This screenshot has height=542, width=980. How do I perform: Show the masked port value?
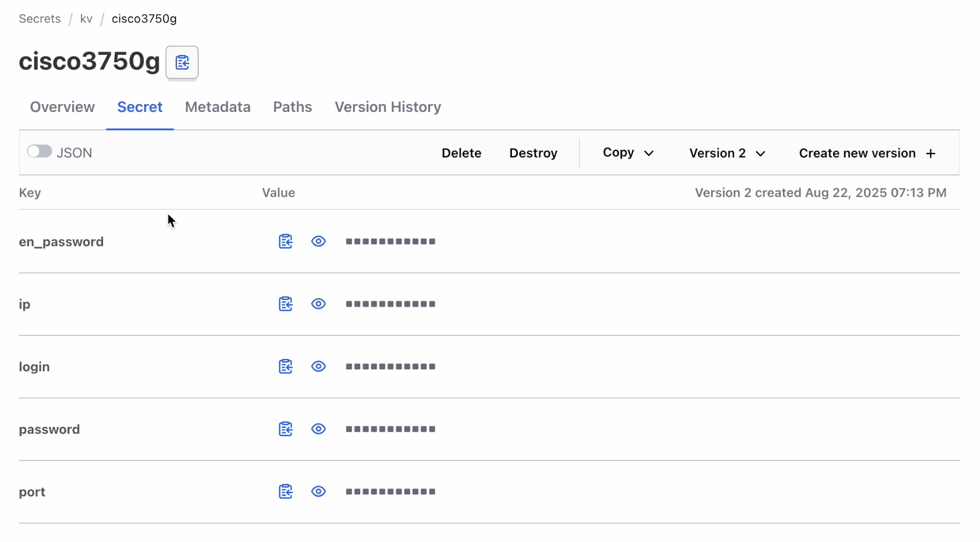[x=318, y=491]
